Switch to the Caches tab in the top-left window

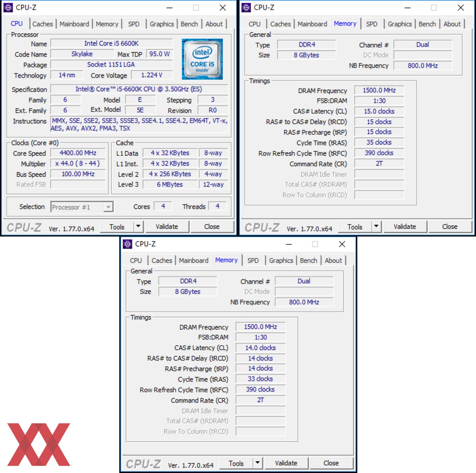point(42,24)
